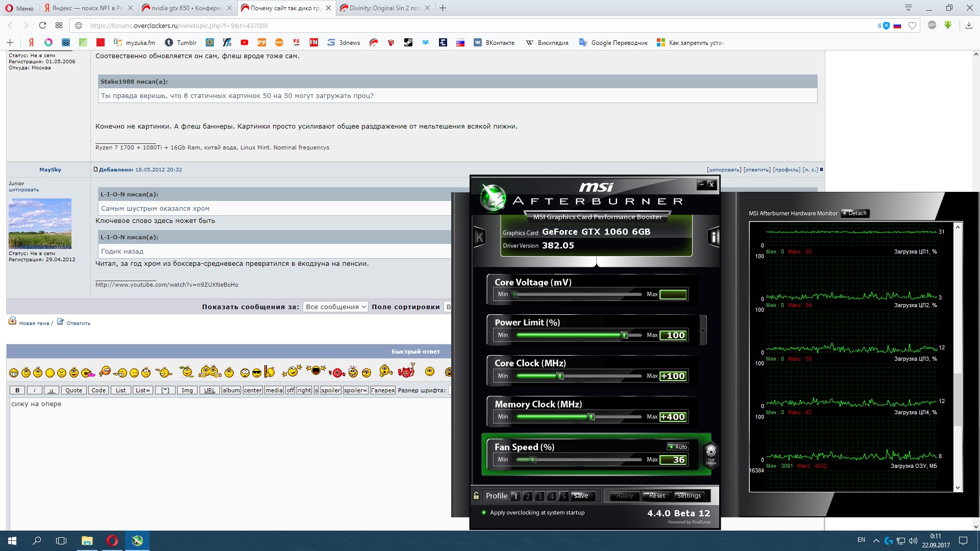This screenshot has height=551, width=980.
Task: Open the Opera tabs menu arrow
Action: 909,8
